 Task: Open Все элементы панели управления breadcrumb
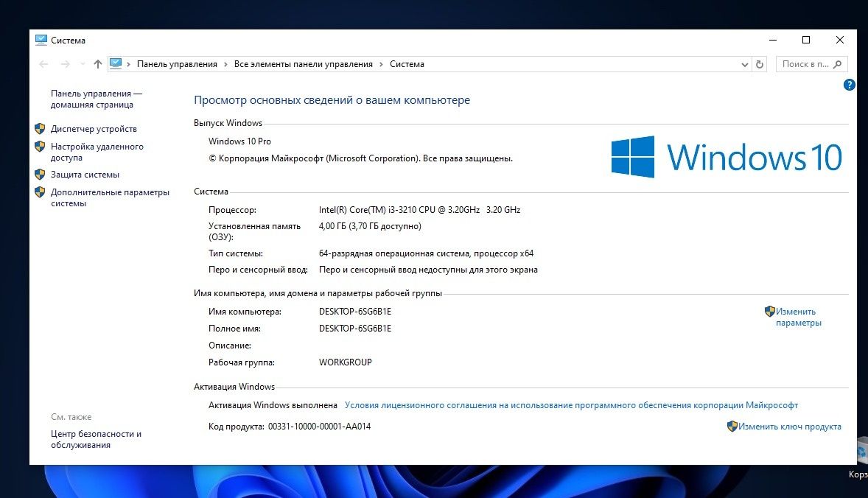304,64
